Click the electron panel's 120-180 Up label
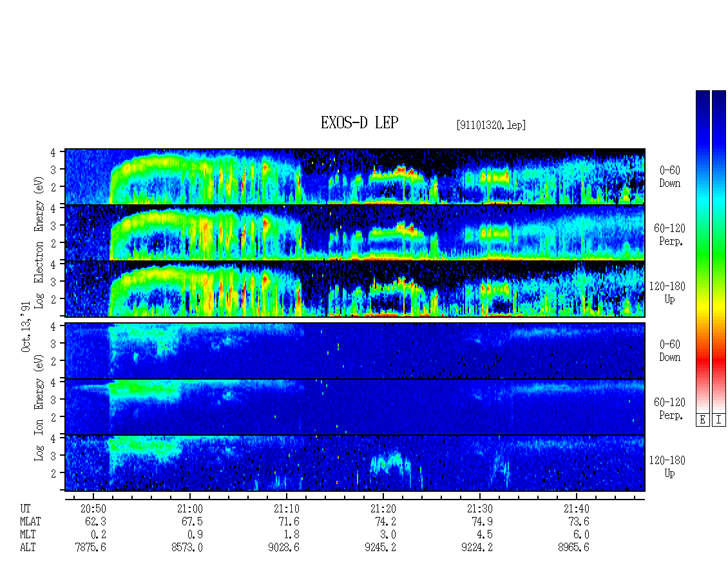 tap(667, 293)
